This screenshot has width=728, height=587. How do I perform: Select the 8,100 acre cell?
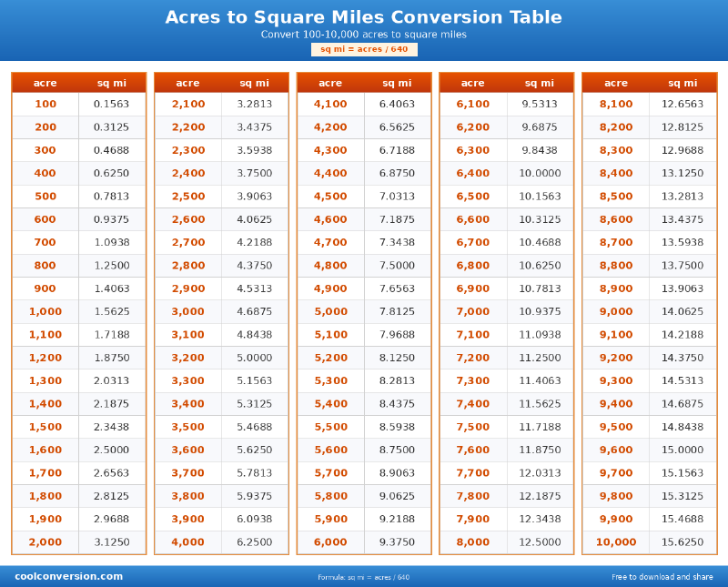coord(616,104)
